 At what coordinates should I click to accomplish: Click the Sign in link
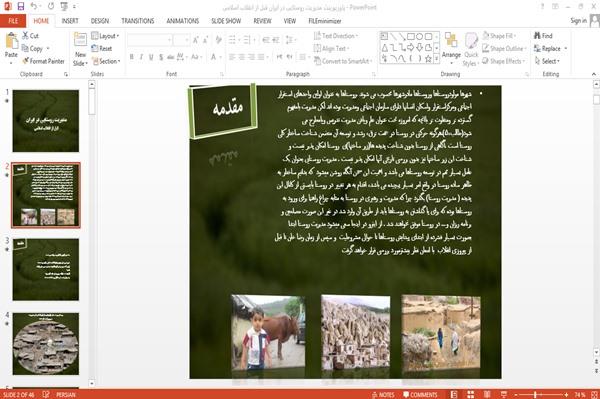tap(578, 21)
